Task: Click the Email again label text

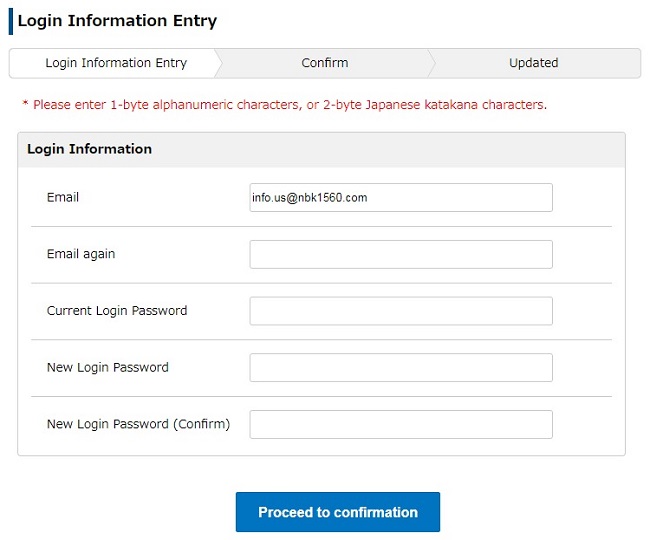Action: (x=81, y=254)
